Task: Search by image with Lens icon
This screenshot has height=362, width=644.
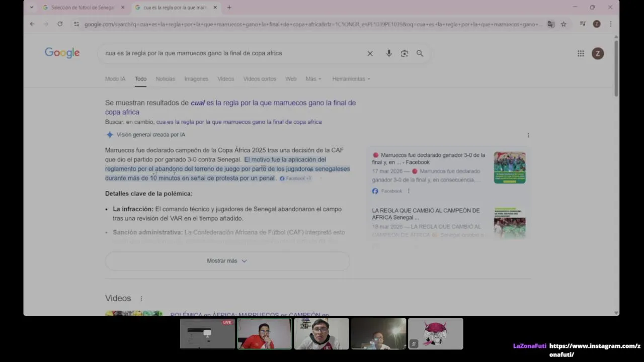Action: [405, 53]
